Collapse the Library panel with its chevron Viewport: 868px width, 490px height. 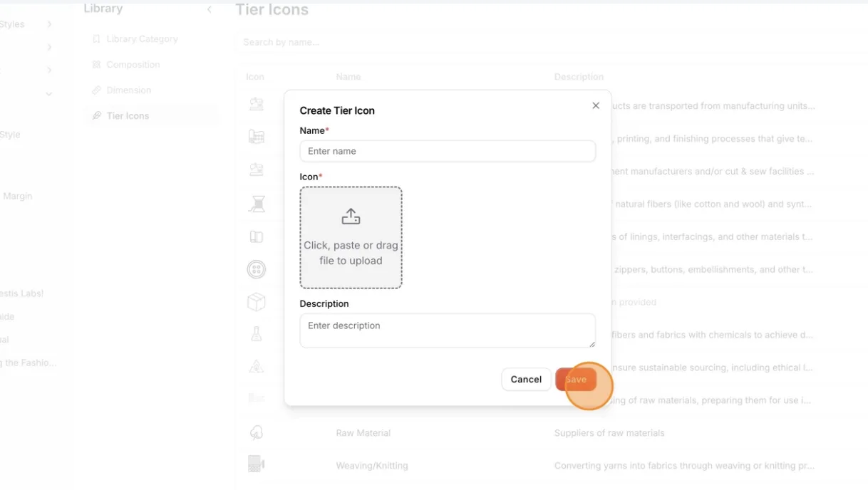(x=210, y=9)
